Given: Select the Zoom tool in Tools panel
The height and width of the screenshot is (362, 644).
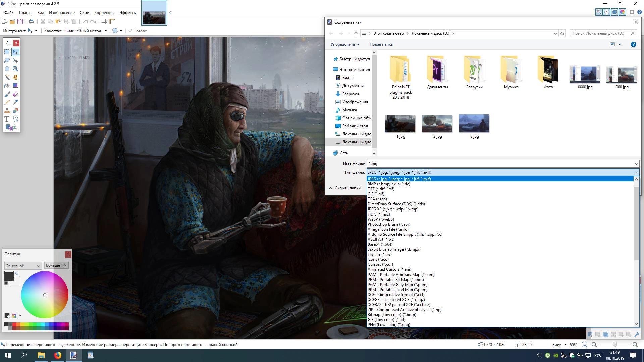Looking at the screenshot, I should point(15,69).
